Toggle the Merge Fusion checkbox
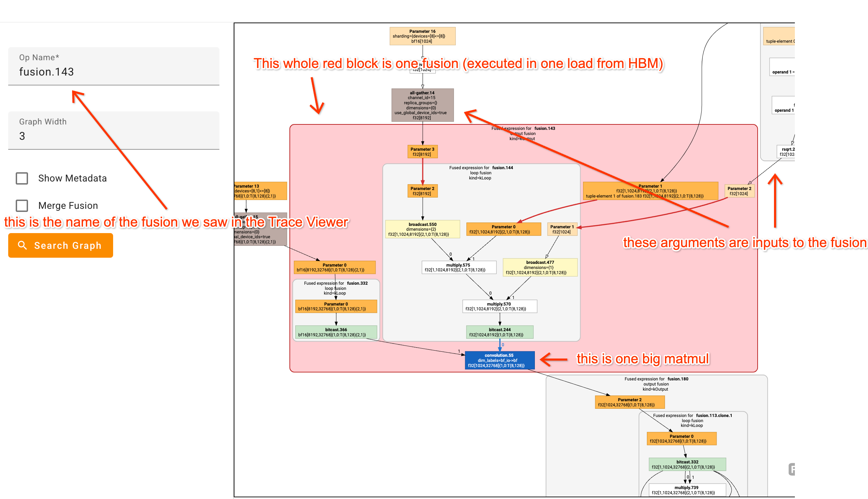Image resolution: width=868 pixels, height=499 pixels. tap(22, 206)
